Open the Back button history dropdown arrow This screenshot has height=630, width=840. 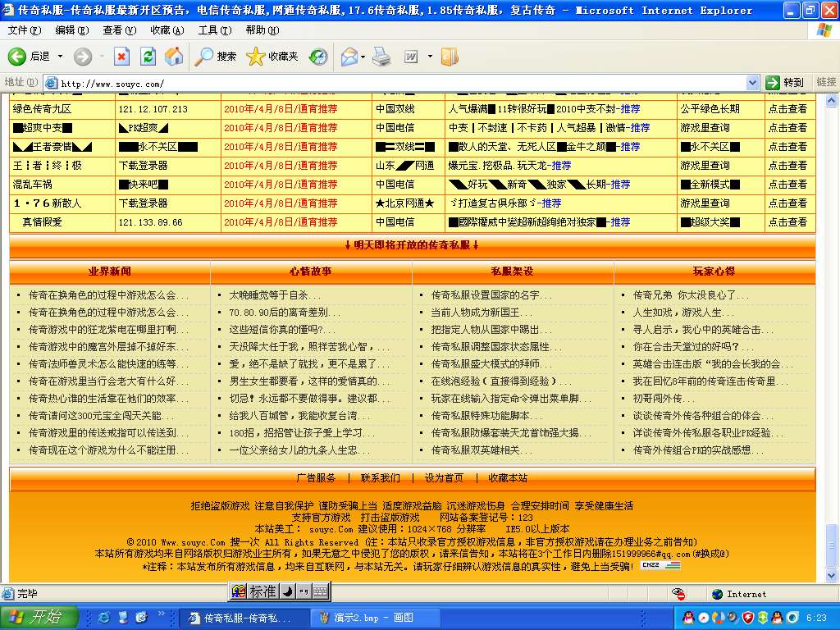61,57
